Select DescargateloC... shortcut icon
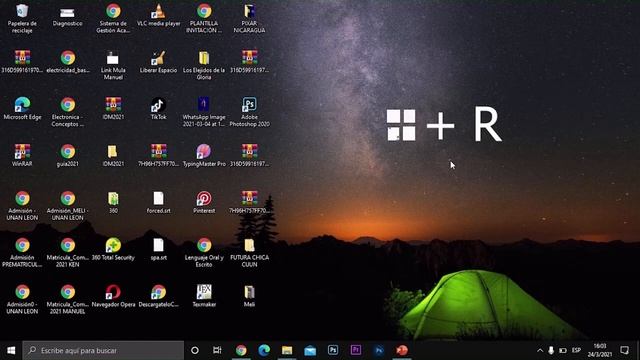 coord(158,296)
